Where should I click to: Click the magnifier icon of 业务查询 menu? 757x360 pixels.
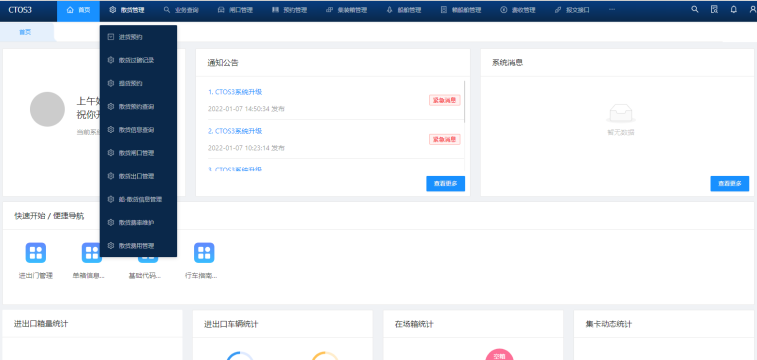[167, 10]
